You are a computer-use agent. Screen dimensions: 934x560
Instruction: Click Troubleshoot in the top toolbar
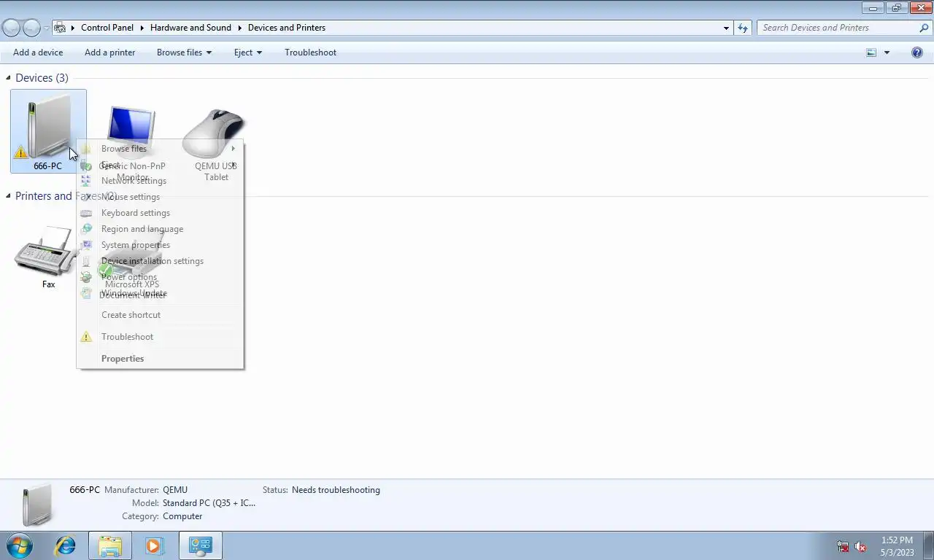[311, 52]
